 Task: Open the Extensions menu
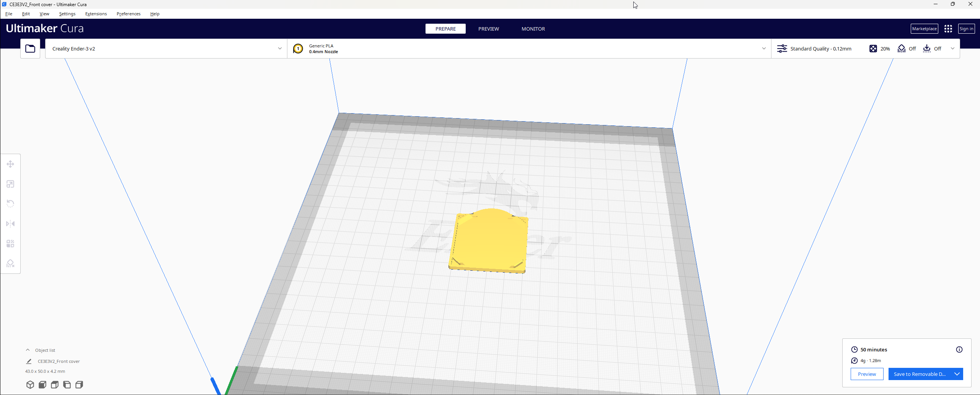pyautogui.click(x=96, y=14)
